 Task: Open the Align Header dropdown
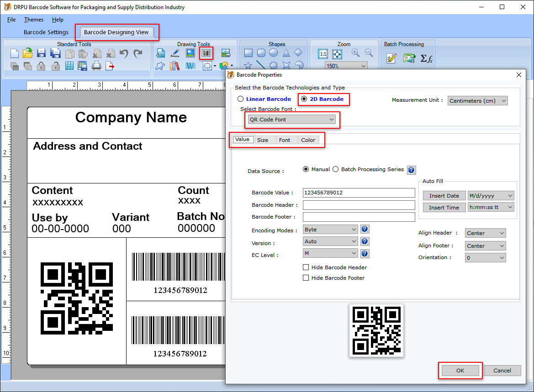(x=485, y=233)
